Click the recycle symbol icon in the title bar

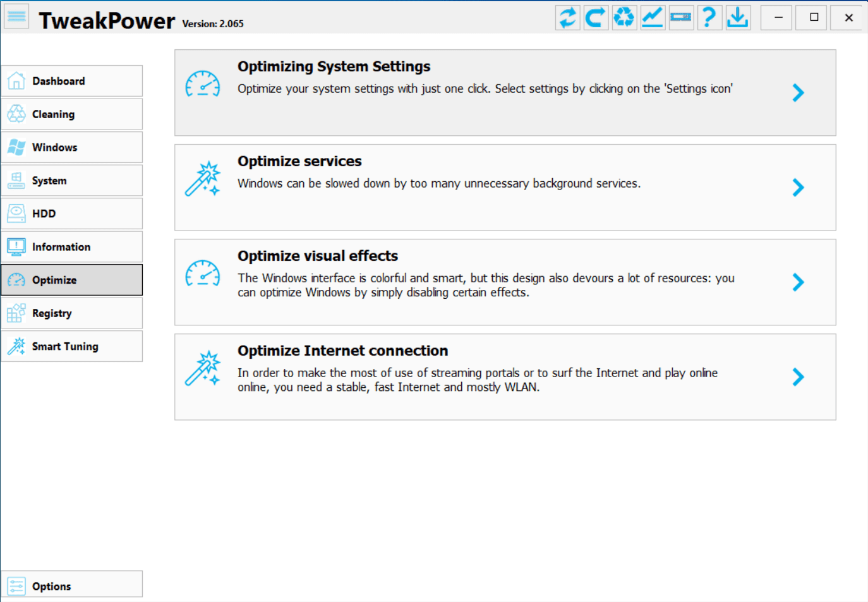coord(624,17)
